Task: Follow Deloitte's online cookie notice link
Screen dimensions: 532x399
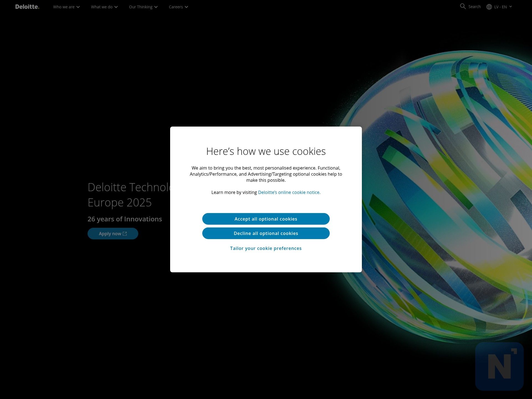Action: (289, 192)
